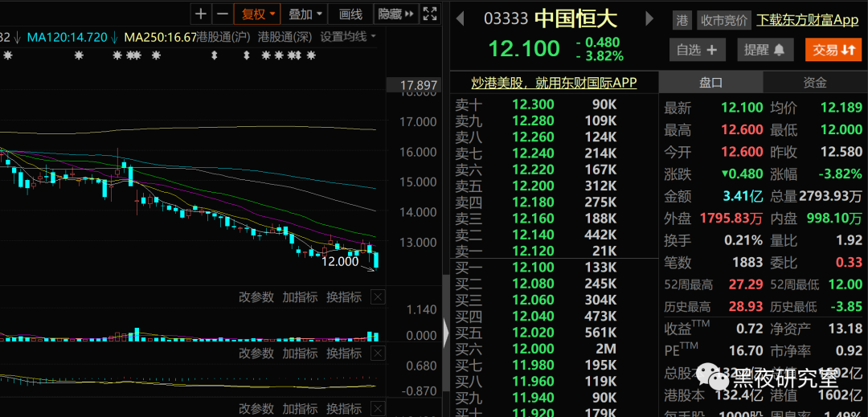Set a 提醒 alert
The height and width of the screenshot is (417, 868).
(765, 50)
